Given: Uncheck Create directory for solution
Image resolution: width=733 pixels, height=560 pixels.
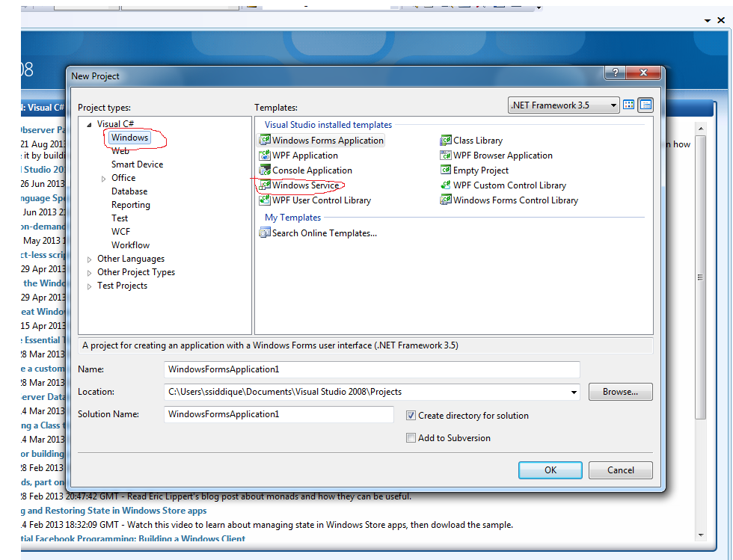Looking at the screenshot, I should click(x=411, y=415).
